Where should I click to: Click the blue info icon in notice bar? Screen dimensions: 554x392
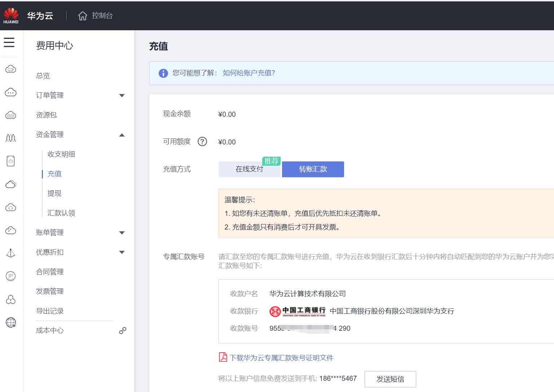[x=163, y=73]
